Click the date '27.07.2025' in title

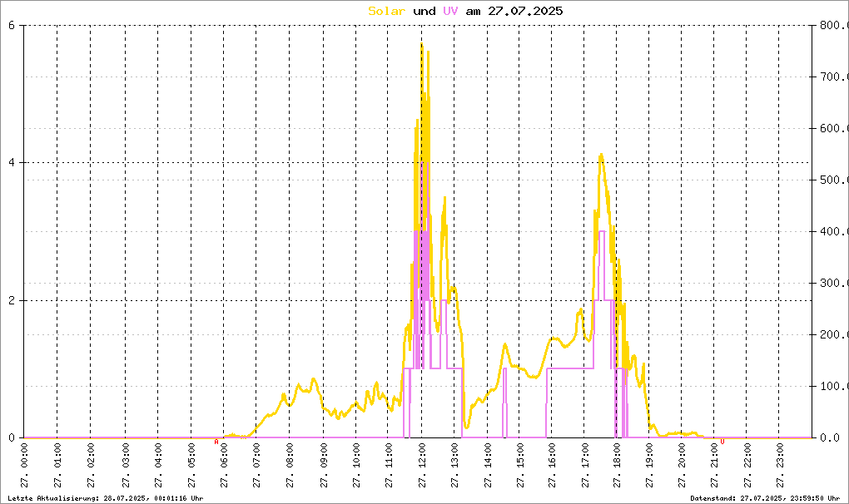tap(525, 11)
